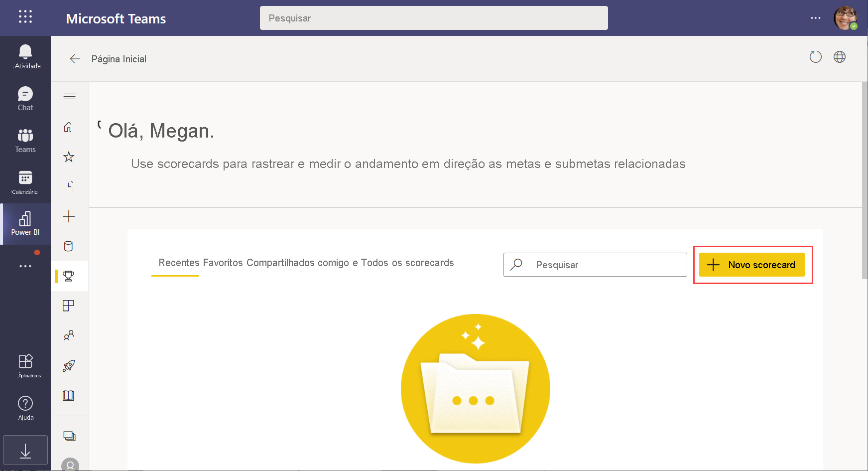Open Learn book icon
The height and width of the screenshot is (471, 868).
(69, 396)
